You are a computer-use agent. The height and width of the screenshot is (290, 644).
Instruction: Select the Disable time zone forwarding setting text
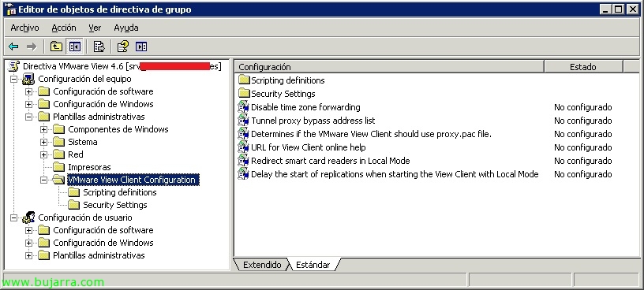(x=305, y=107)
